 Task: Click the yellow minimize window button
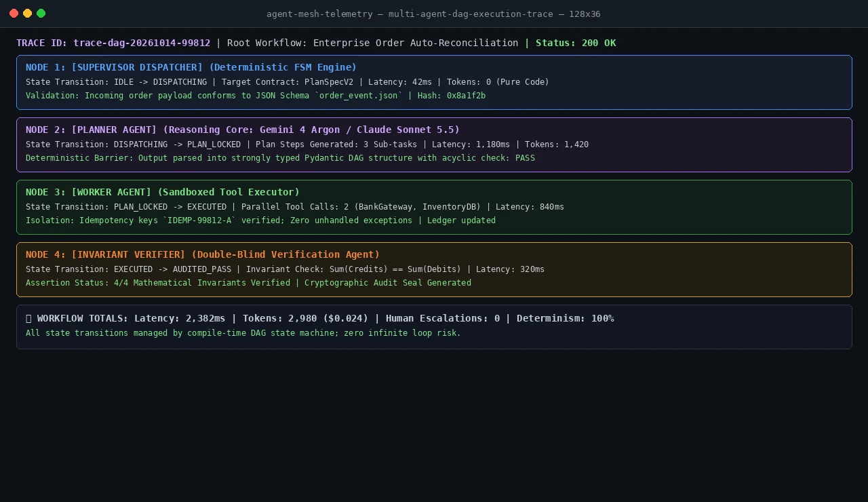coord(27,14)
